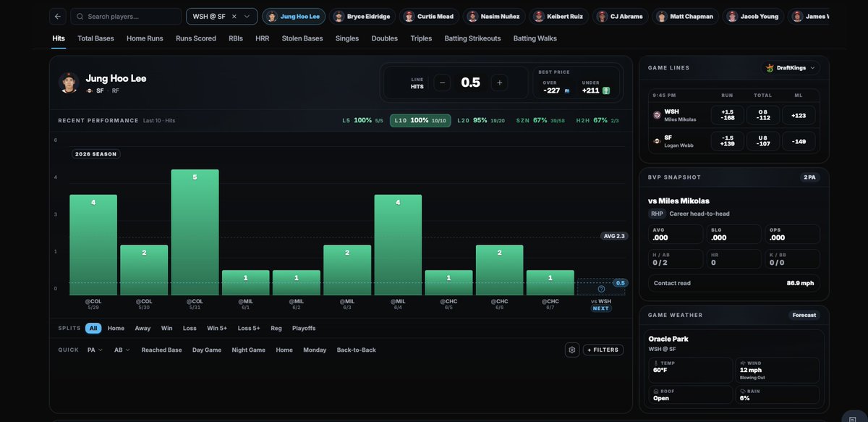Apply the Day Game quick filter
Viewport: 868px width, 422px height.
(x=207, y=350)
